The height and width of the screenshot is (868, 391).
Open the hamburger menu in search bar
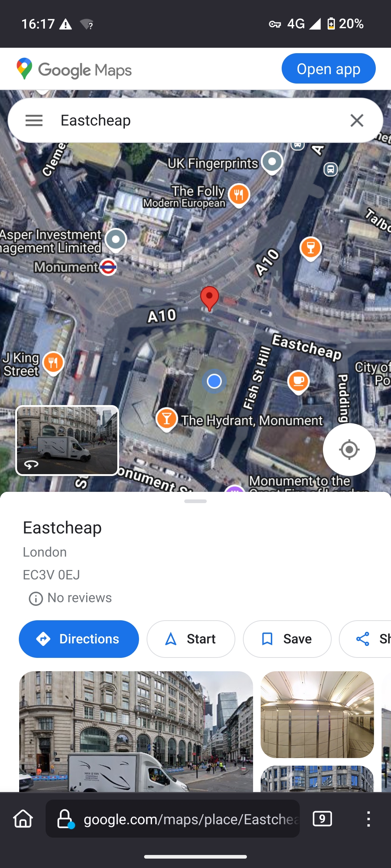[x=34, y=120]
